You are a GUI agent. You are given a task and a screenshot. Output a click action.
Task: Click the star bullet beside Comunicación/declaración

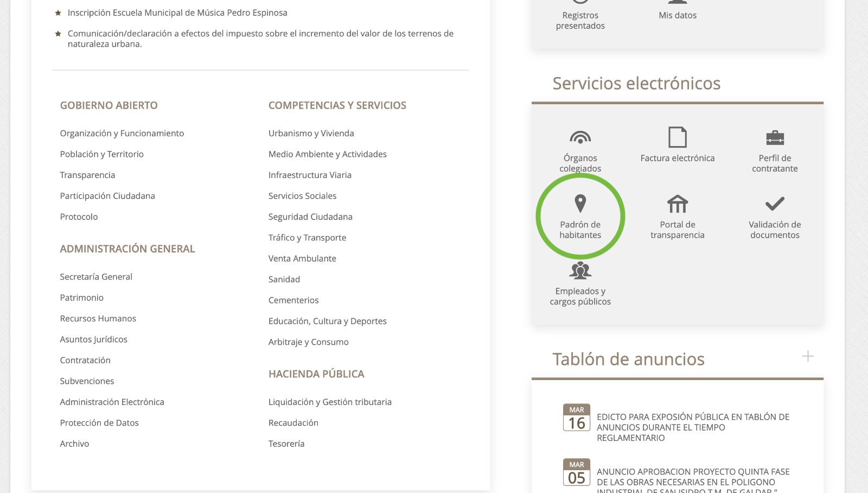(x=58, y=34)
